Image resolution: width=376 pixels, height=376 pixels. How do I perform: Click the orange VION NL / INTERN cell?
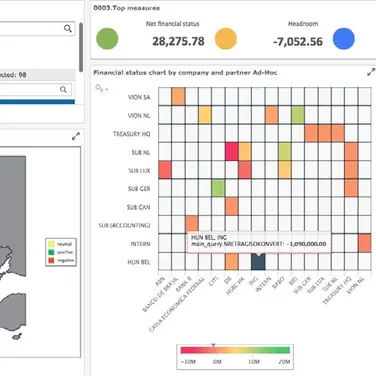[x=272, y=115]
